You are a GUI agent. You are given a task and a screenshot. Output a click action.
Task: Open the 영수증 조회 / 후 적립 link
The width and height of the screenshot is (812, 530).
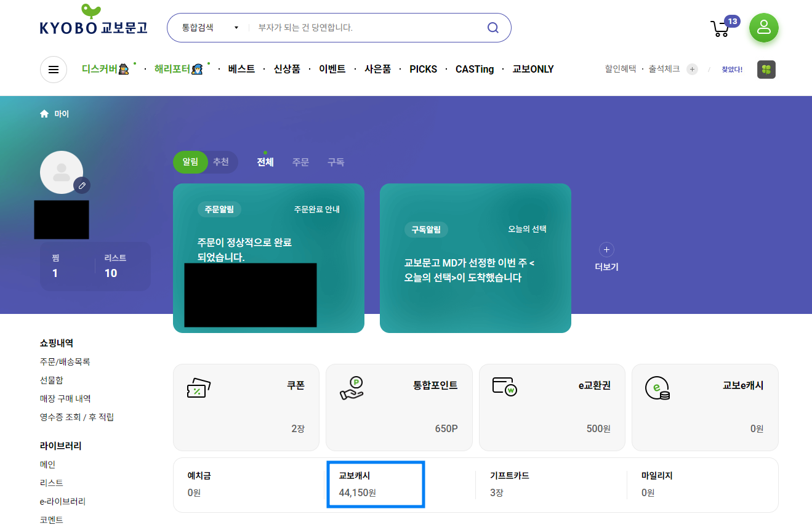point(77,417)
